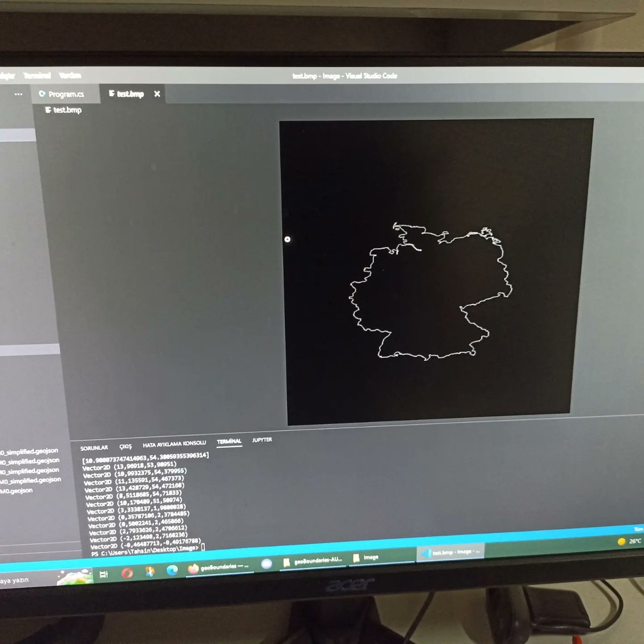Open the M0.geojson file in explorer
This screenshot has height=644, width=644.
[17, 491]
